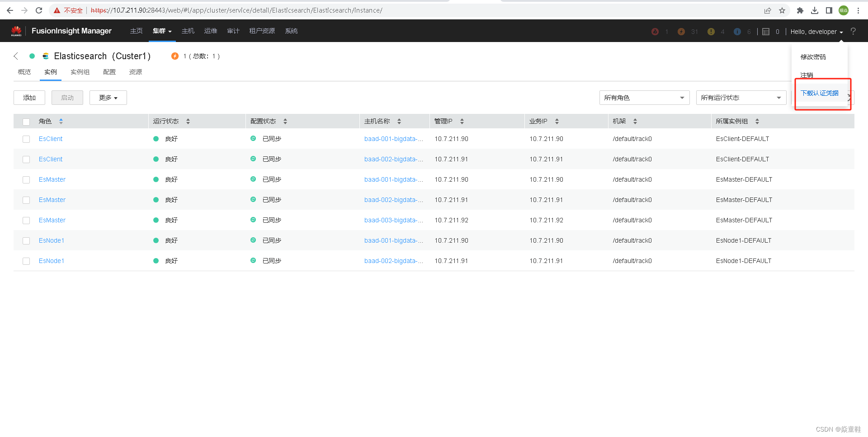The width and height of the screenshot is (868, 437).
Task: Click the Chrome profile avatar
Action: pos(844,10)
